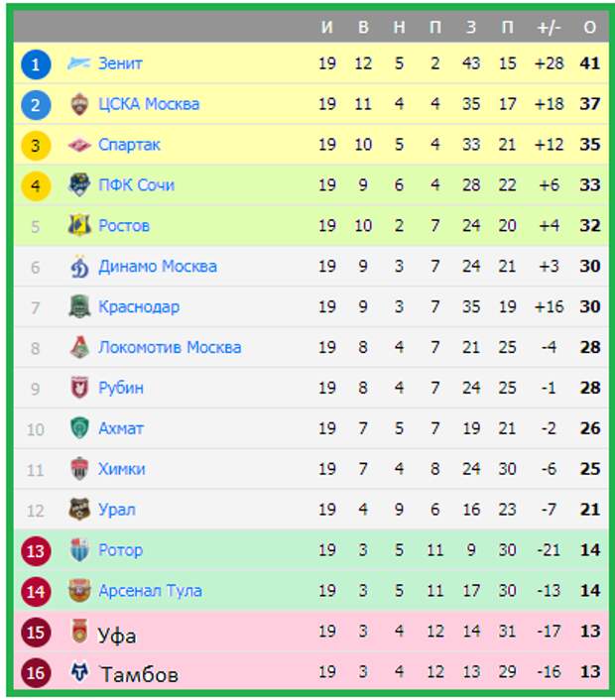Image resolution: width=615 pixels, height=700 pixels.
Task: Click the dark red position badge 16
Action: click(36, 673)
